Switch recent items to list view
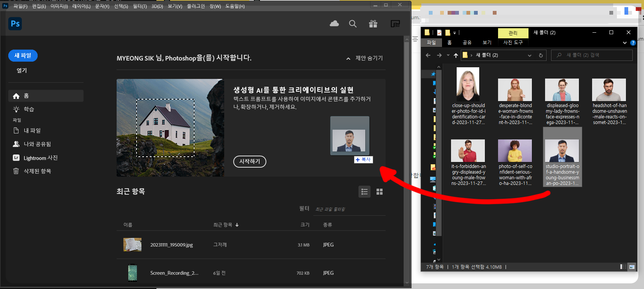The height and width of the screenshot is (289, 644). click(x=365, y=192)
